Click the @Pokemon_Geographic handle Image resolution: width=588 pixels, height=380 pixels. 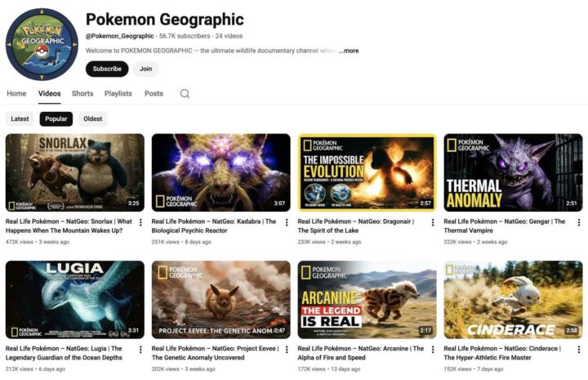119,36
